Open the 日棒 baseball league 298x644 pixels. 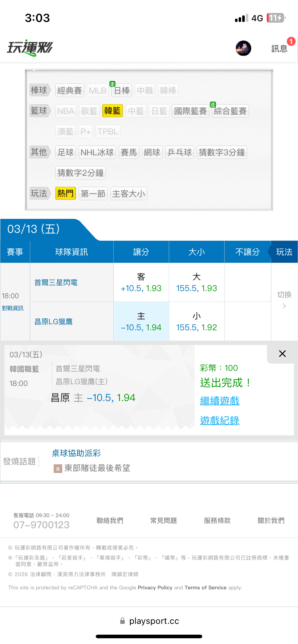122,91
